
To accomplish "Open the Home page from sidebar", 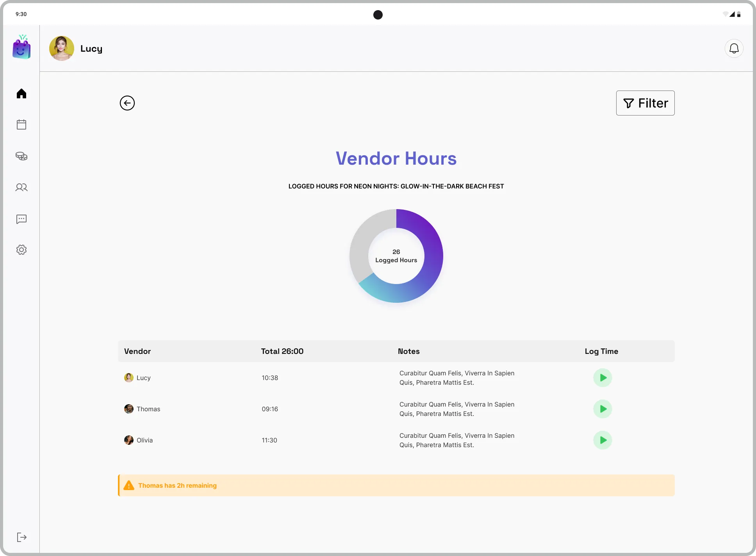I will [21, 94].
